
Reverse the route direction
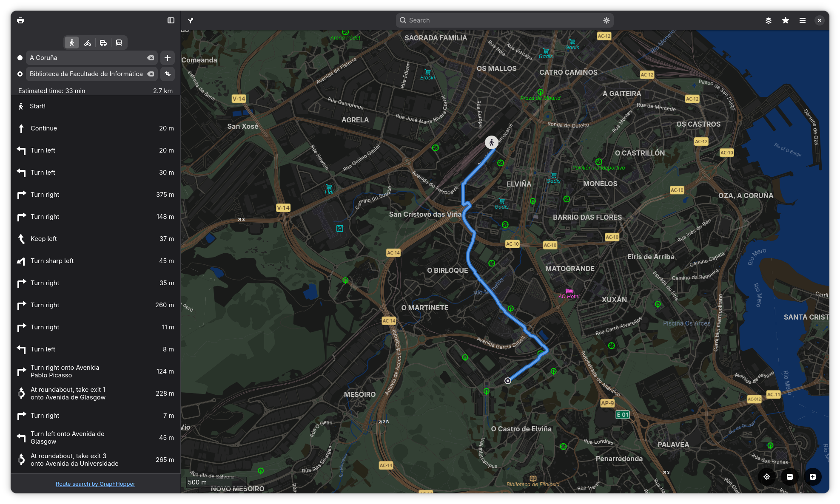(x=168, y=74)
